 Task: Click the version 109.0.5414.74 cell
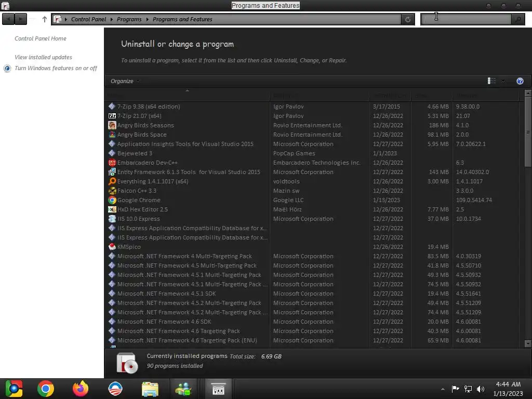click(474, 200)
